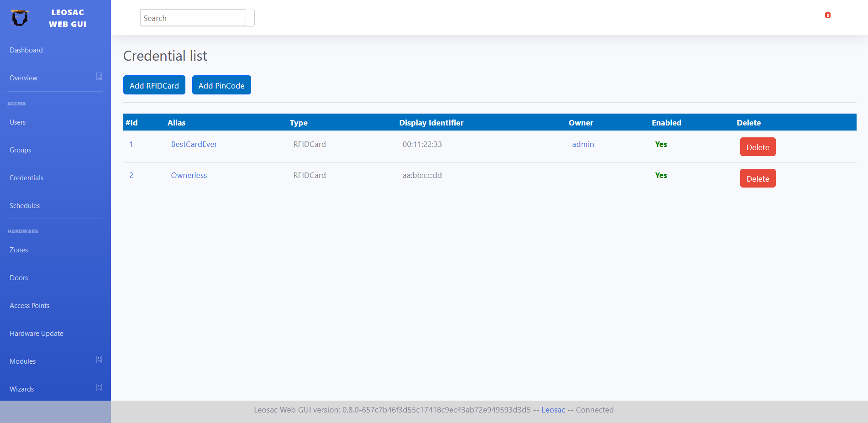Click the Add RFIDCard button
The width and height of the screenshot is (868, 423).
(154, 85)
